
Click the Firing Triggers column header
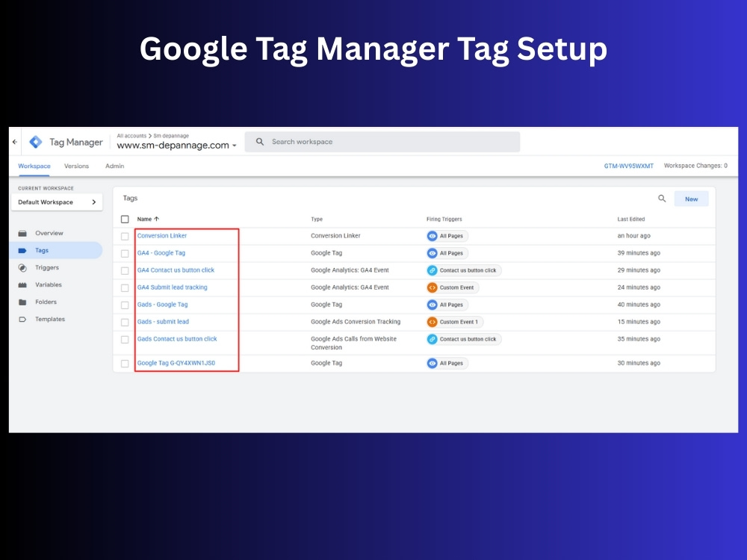click(444, 219)
